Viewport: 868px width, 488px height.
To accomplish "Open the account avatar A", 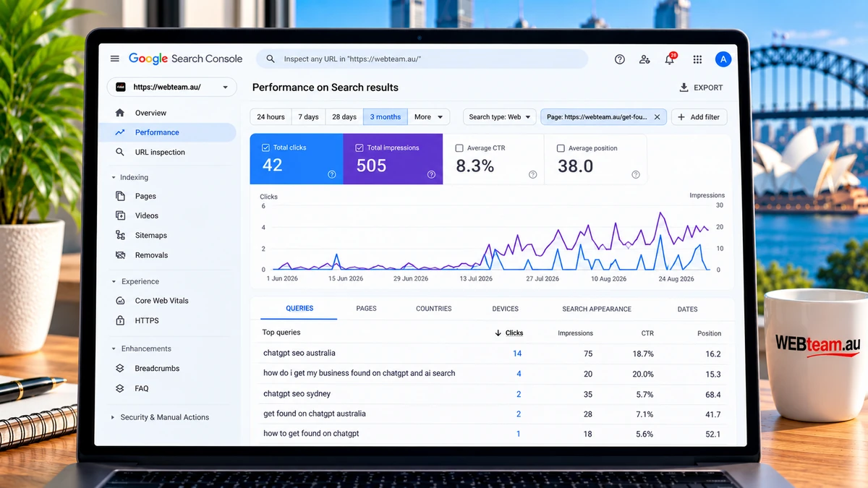I will [723, 59].
